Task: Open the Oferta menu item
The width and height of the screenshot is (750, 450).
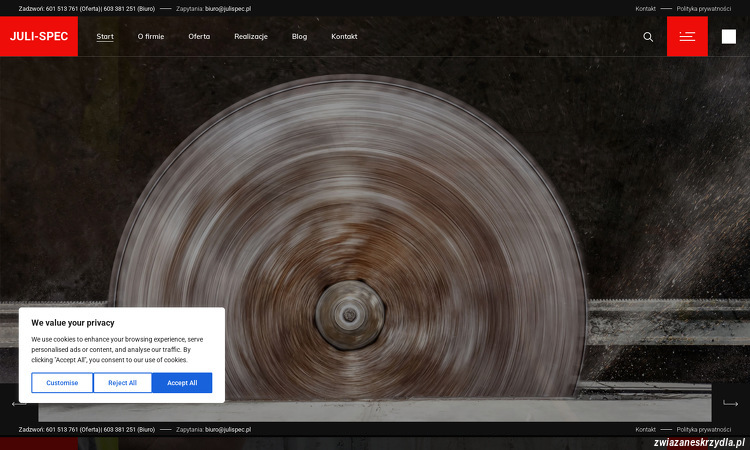Action: pyautogui.click(x=199, y=36)
